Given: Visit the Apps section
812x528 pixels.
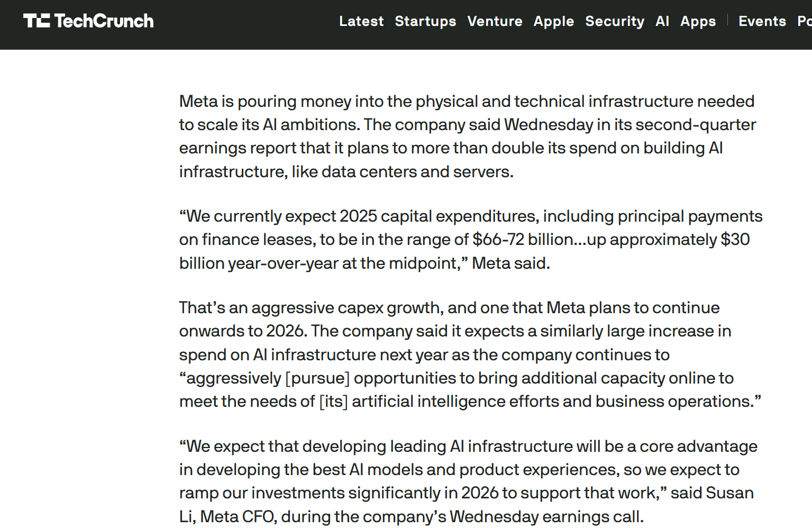Looking at the screenshot, I should 698,21.
